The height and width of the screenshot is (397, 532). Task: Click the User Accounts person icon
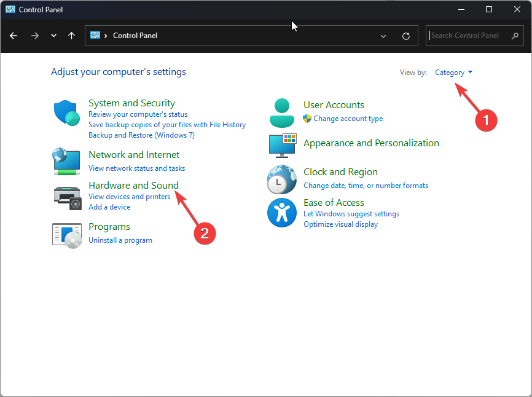pyautogui.click(x=282, y=112)
